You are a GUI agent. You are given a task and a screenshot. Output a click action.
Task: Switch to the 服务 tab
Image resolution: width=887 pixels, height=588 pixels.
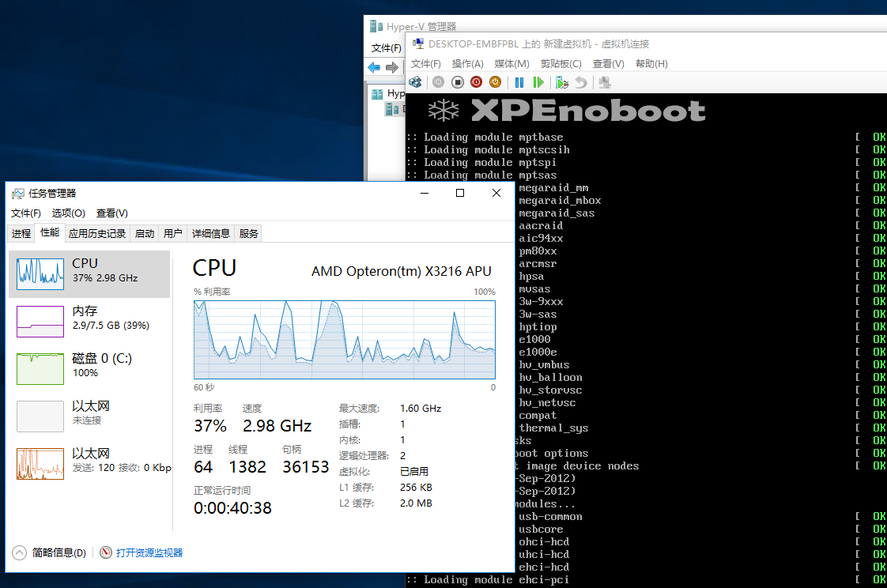[x=249, y=233]
